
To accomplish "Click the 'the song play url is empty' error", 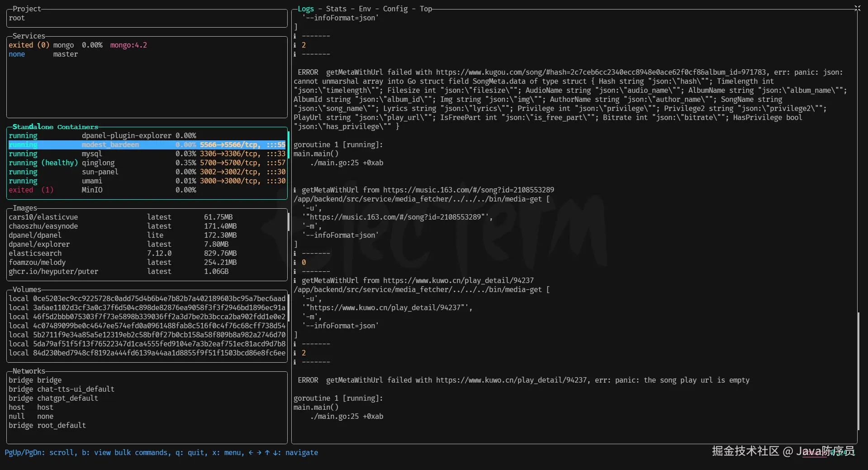I will (x=697, y=380).
